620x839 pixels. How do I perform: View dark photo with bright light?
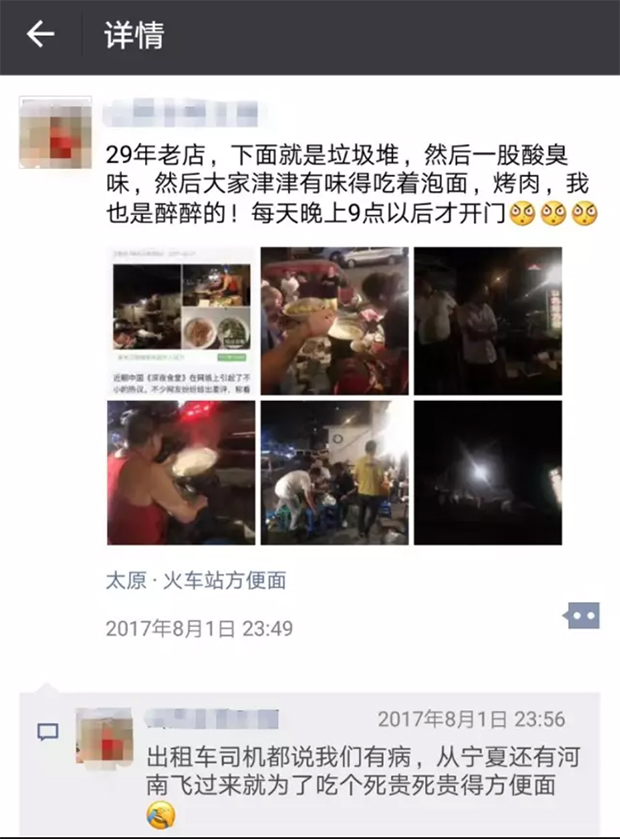point(488,473)
